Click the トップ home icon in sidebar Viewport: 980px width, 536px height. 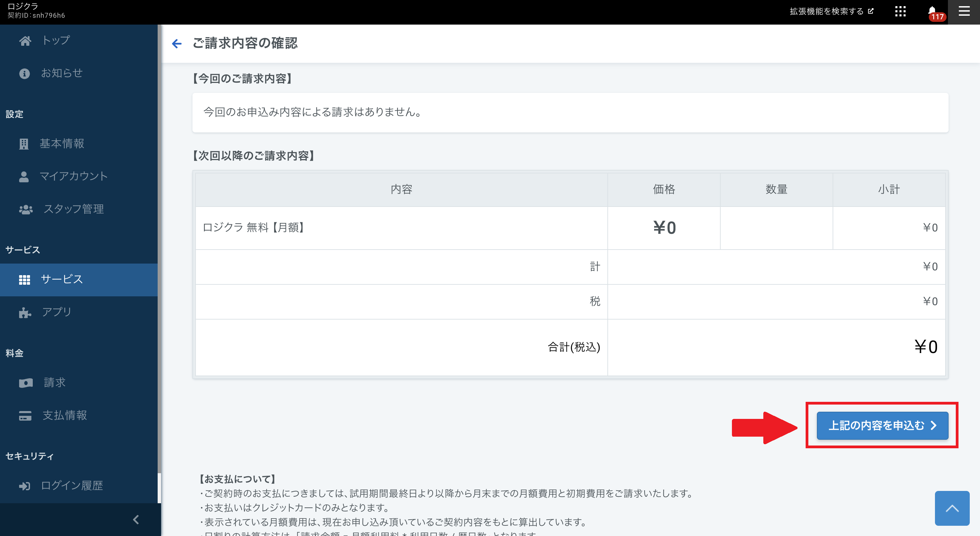pos(25,40)
